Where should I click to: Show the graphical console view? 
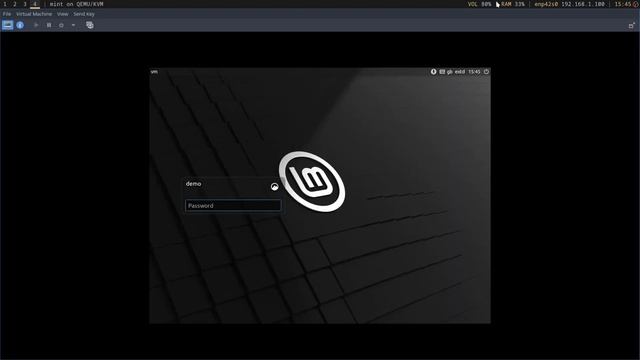click(8, 25)
